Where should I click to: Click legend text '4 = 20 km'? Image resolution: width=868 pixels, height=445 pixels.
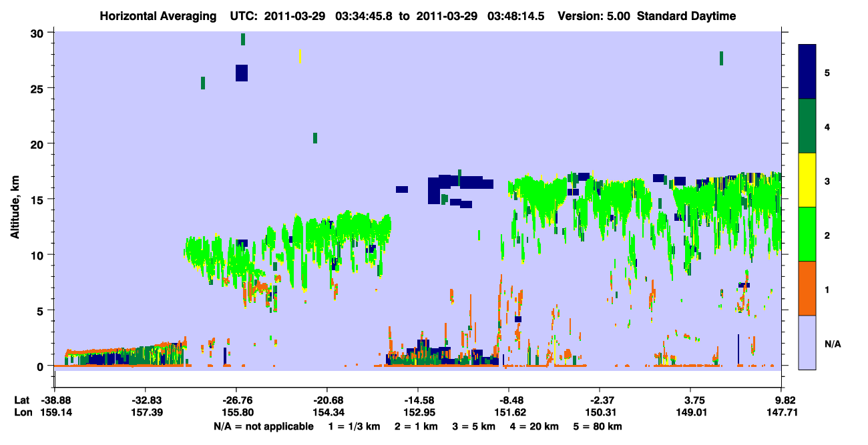[x=535, y=426]
